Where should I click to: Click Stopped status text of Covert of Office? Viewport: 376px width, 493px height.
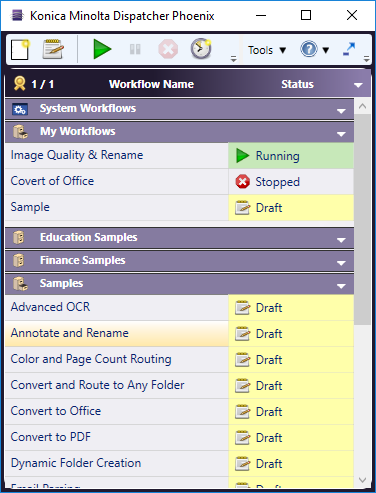point(277,182)
